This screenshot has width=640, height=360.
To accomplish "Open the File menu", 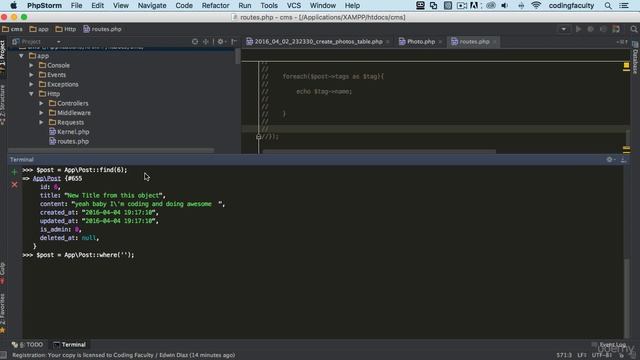I will [x=76, y=6].
